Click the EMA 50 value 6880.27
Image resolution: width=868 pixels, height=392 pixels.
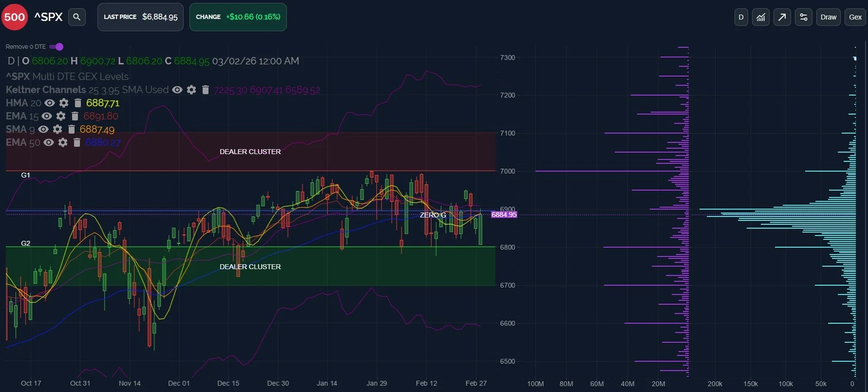(103, 142)
